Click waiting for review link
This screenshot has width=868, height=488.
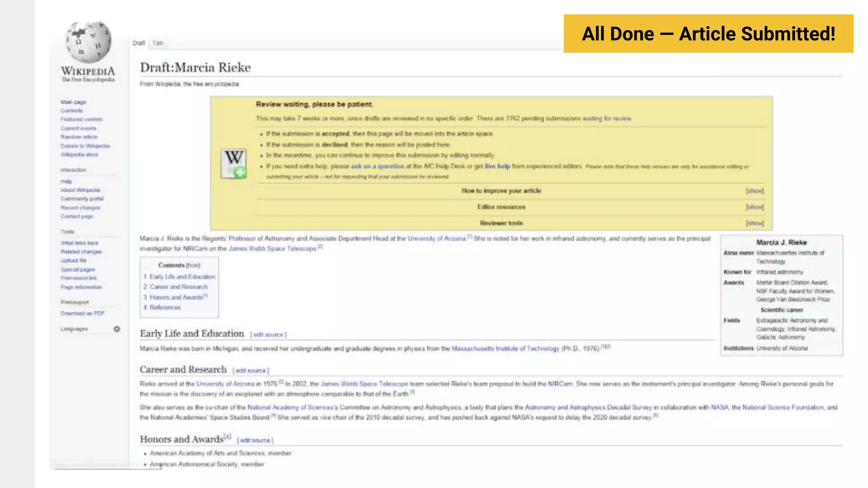pos(607,119)
